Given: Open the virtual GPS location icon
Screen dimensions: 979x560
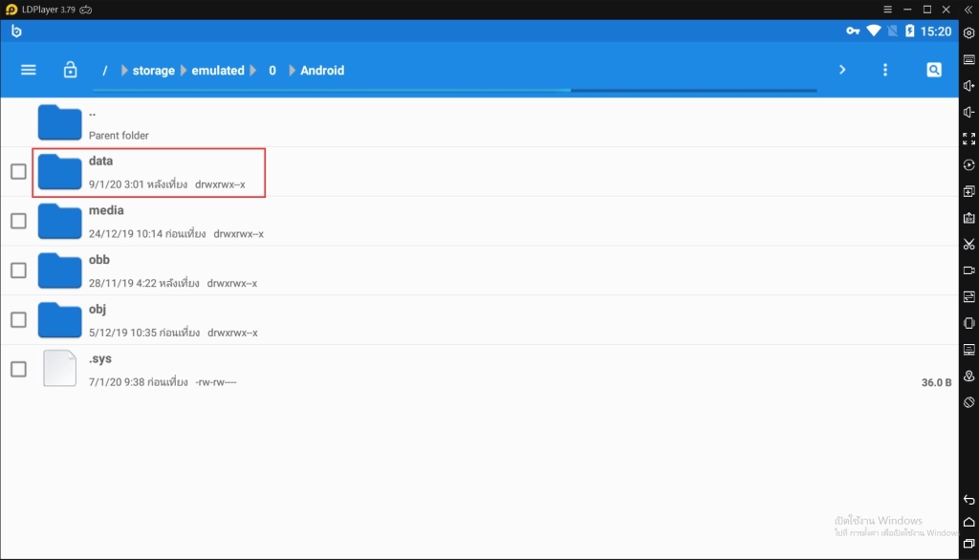Looking at the screenshot, I should click(969, 376).
